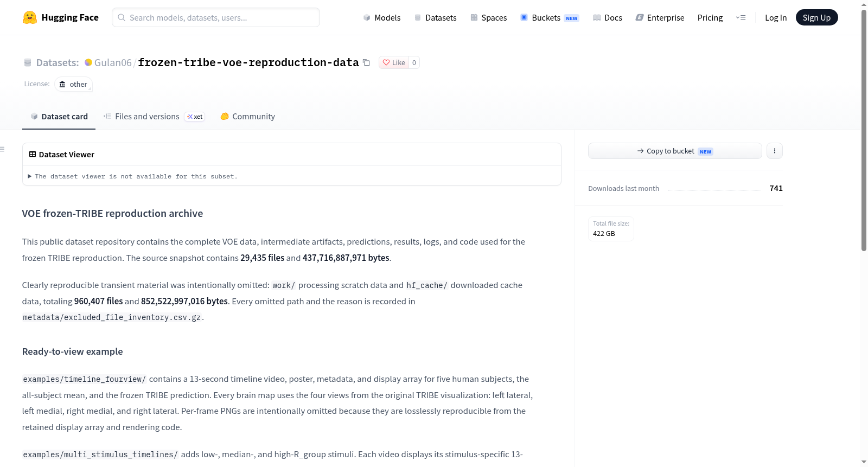This screenshot has height=467, width=868.
Task: Click the 'Ready-to-view example' heading
Action: pos(73,351)
